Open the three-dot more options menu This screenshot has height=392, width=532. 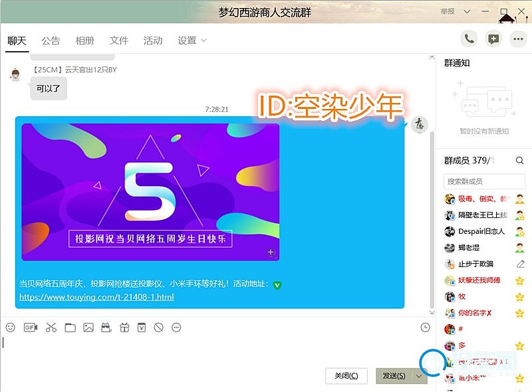point(518,39)
